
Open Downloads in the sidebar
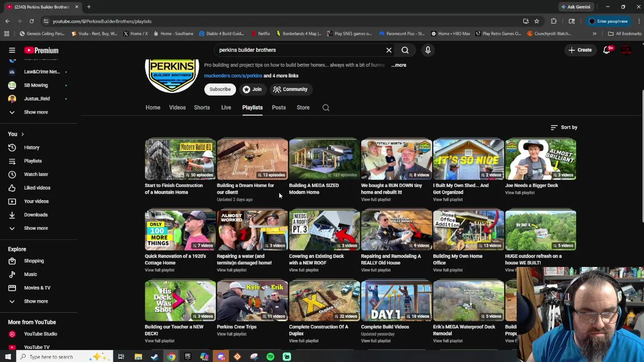[x=36, y=215]
